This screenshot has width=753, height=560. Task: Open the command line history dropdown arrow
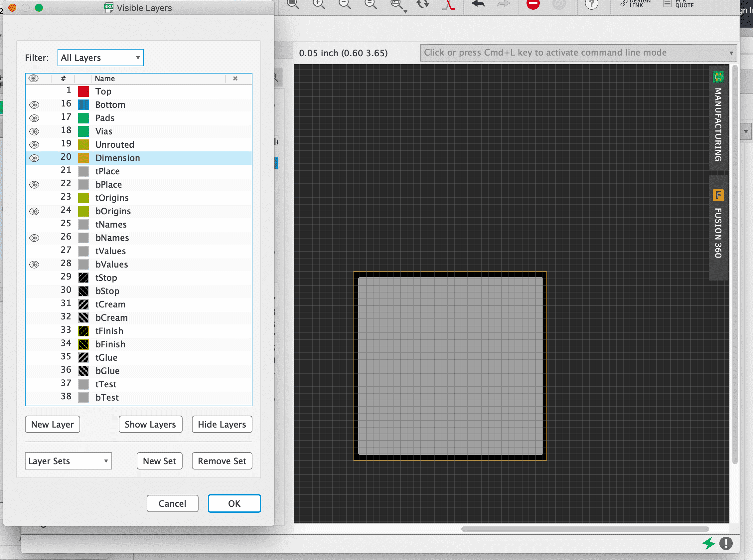(731, 53)
